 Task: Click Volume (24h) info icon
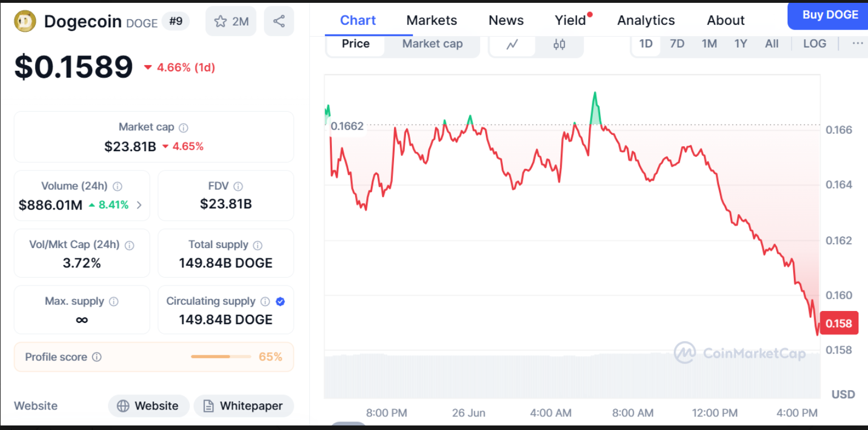(117, 186)
